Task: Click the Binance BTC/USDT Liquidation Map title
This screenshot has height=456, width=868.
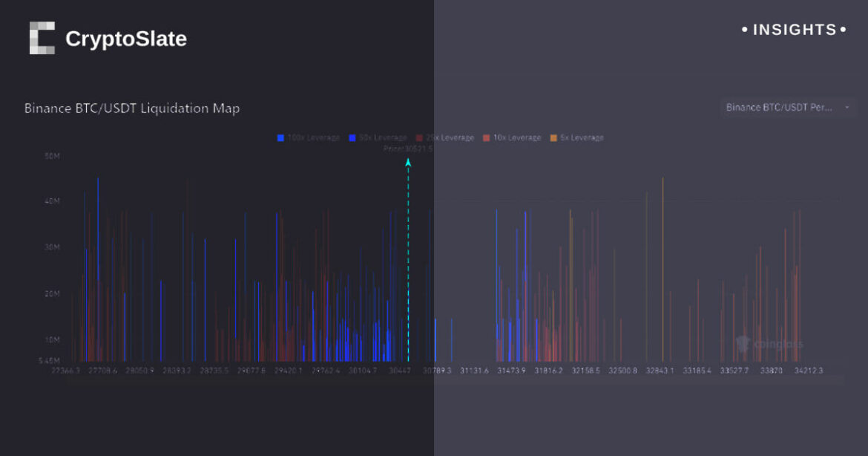Action: [x=132, y=108]
